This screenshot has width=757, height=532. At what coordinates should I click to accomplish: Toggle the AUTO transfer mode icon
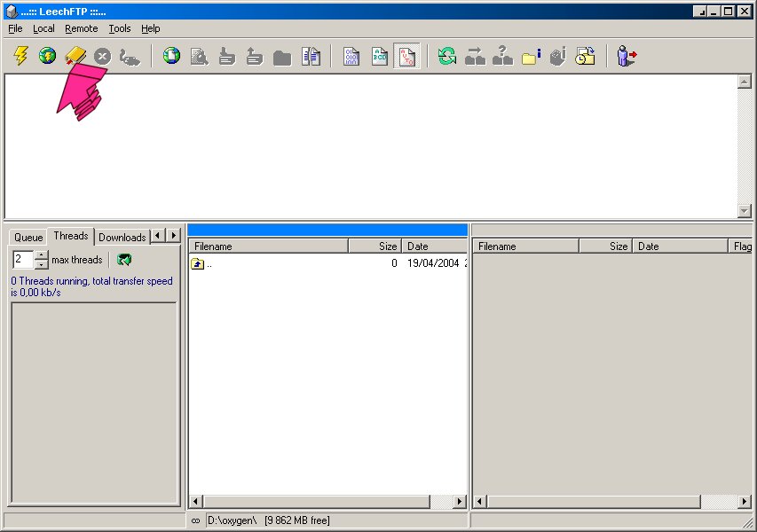[407, 57]
